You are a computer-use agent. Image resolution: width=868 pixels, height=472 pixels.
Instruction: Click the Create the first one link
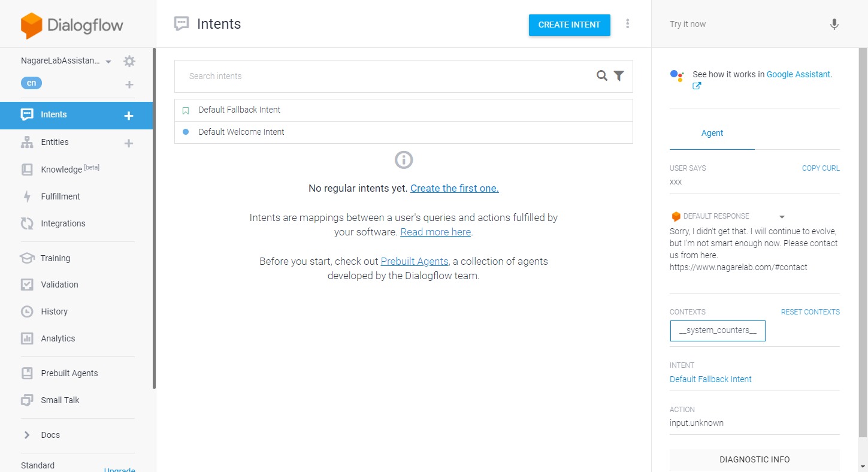(455, 188)
